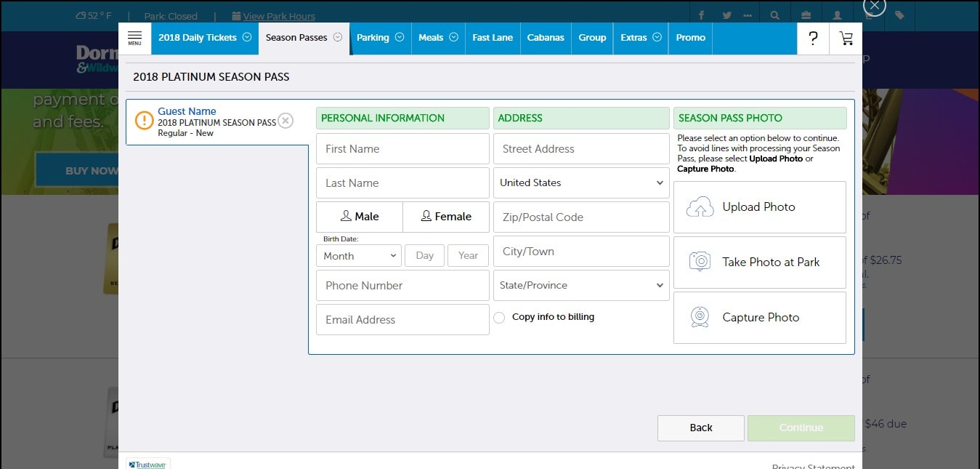Click the Twitter icon in the top bar

coord(726,15)
